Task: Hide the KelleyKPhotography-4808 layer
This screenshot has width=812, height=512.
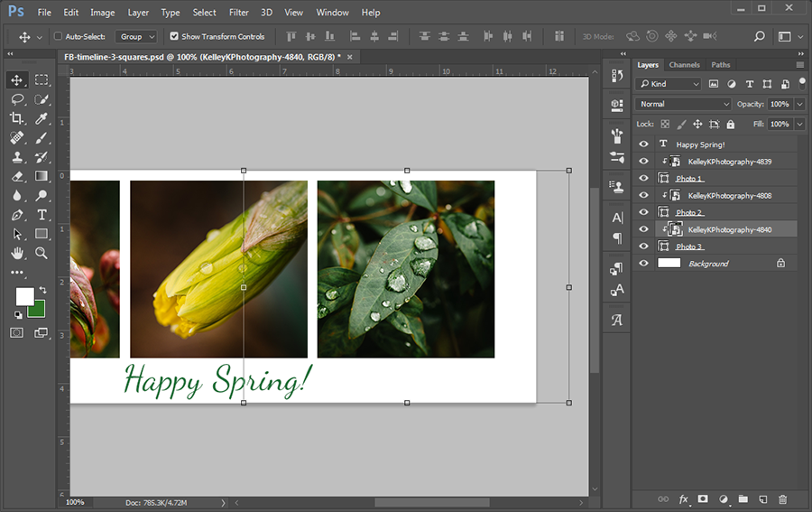Action: pos(643,195)
